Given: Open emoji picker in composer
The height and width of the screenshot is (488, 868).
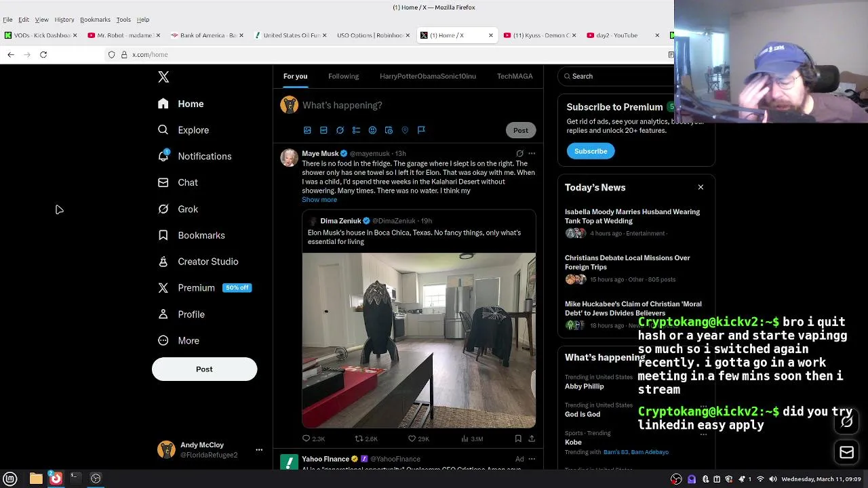Looking at the screenshot, I should coord(372,130).
